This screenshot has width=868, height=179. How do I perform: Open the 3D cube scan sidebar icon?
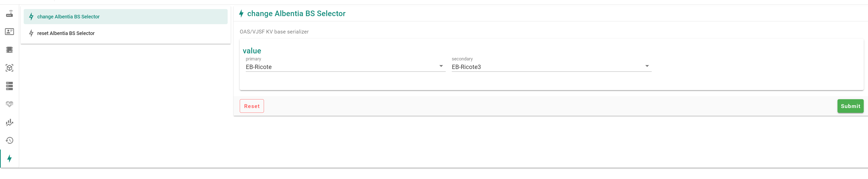[9, 68]
